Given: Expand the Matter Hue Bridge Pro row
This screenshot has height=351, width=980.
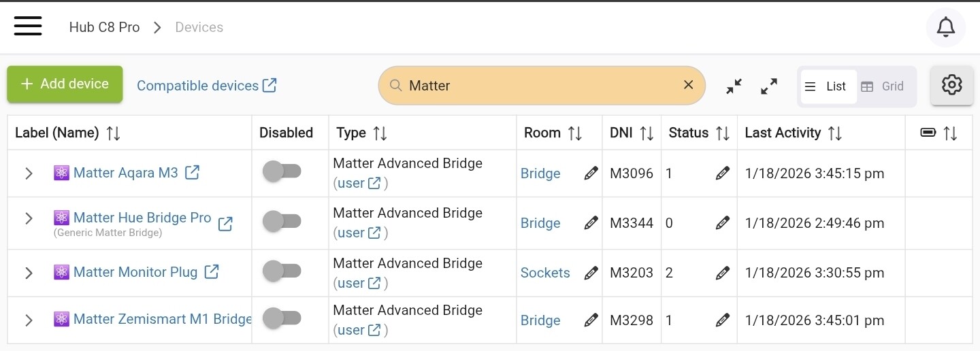Looking at the screenshot, I should click(x=29, y=218).
